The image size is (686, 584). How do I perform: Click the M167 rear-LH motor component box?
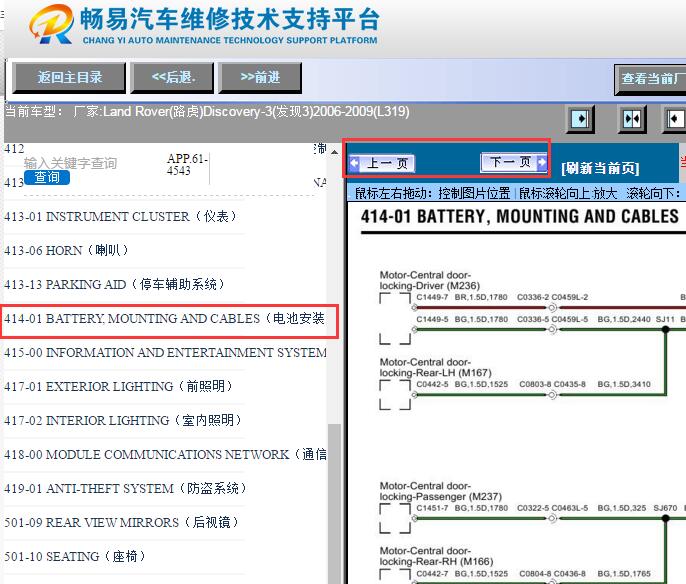click(395, 395)
